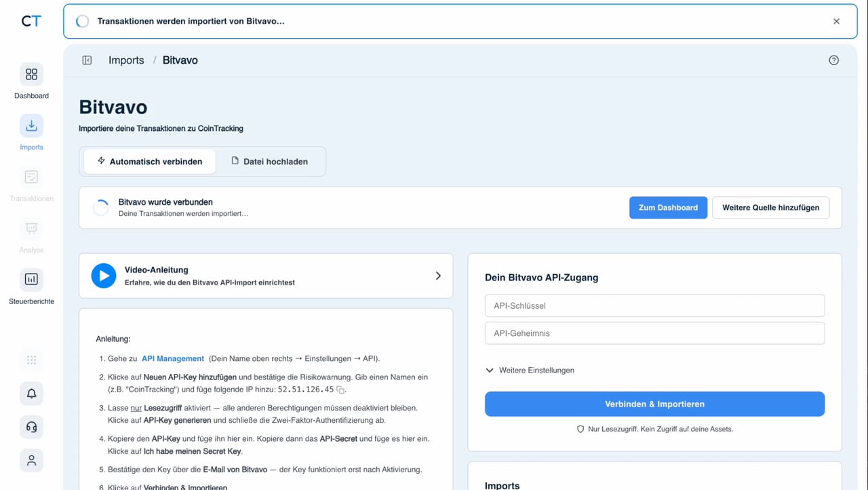Click Imports breadcrumb

pos(126,60)
